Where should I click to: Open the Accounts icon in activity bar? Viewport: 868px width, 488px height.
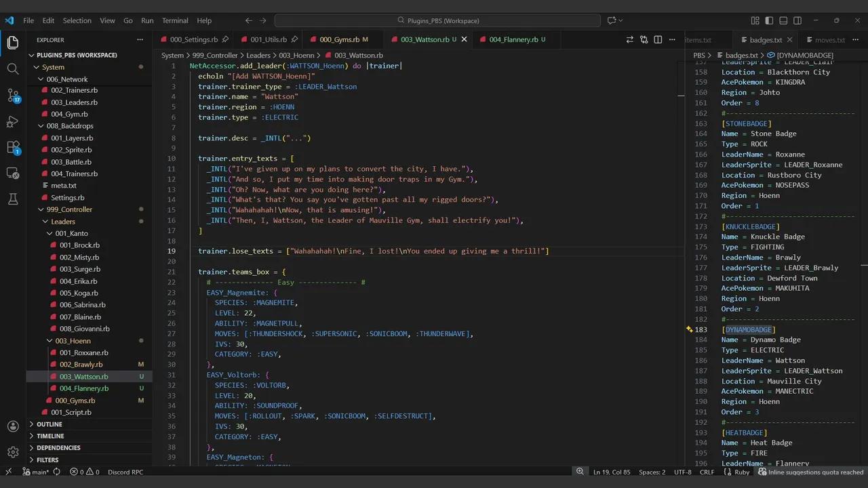coord(13,426)
